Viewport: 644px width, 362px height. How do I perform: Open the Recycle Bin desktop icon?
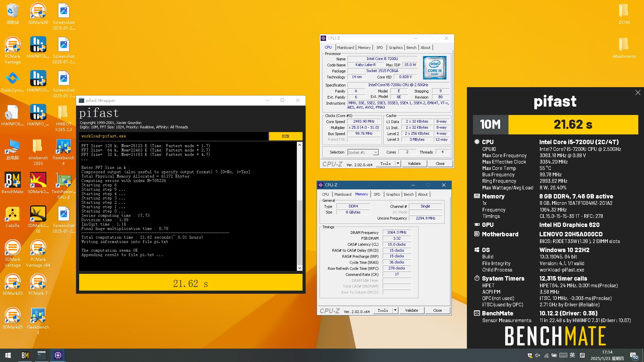pos(12,14)
